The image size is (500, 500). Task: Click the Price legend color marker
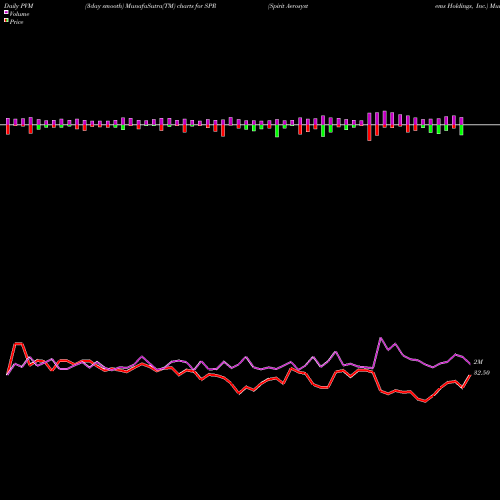[x=6, y=21]
